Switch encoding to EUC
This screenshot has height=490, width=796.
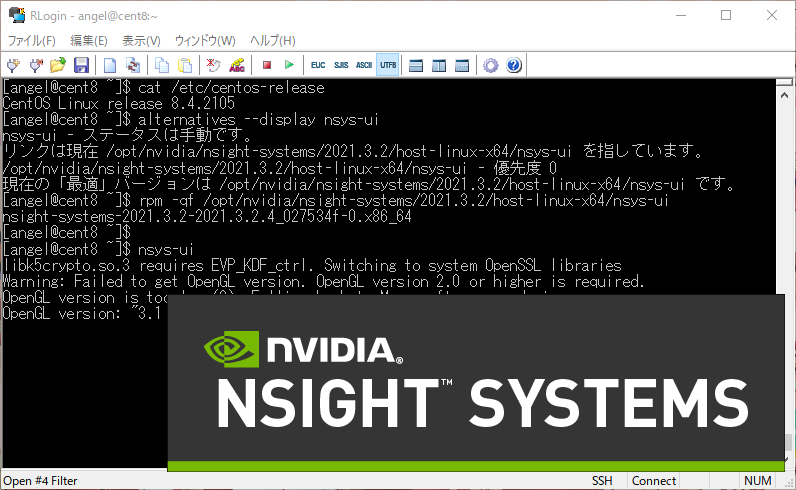point(318,65)
